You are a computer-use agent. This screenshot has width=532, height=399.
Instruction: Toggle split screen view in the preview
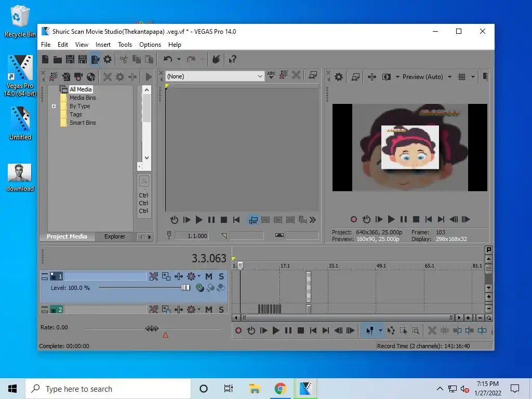(387, 77)
